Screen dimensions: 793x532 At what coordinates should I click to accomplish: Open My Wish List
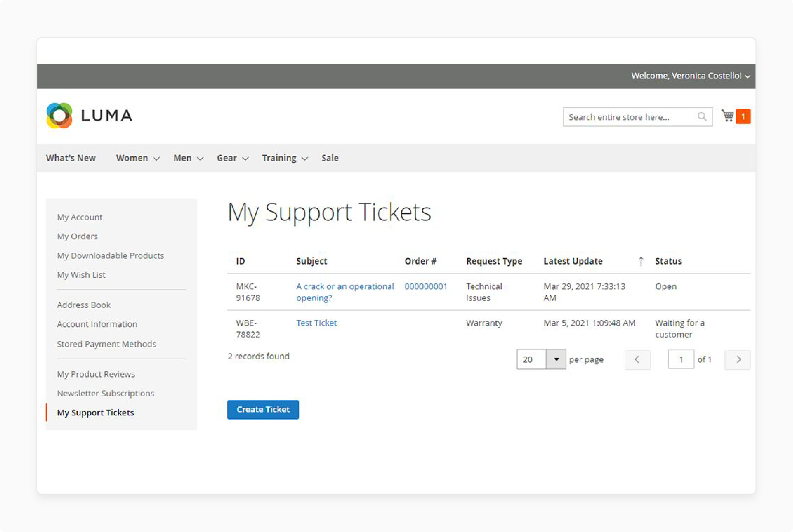(x=81, y=275)
